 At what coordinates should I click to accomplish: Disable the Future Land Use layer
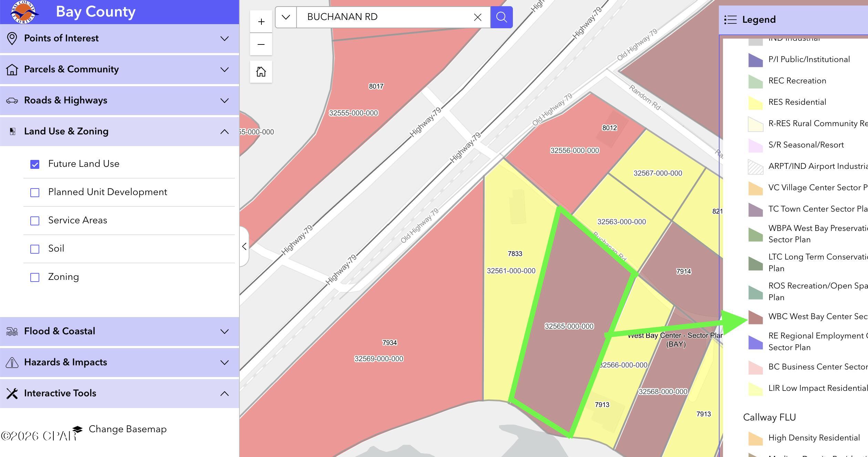35,164
